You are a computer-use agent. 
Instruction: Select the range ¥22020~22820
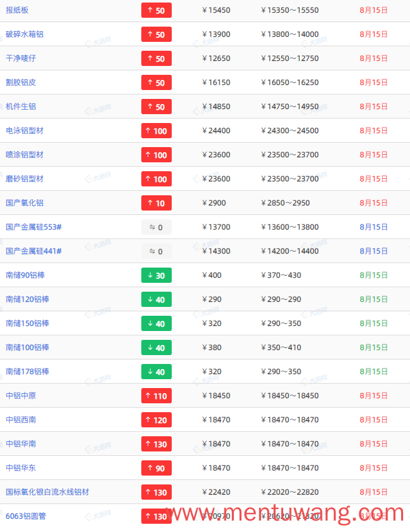click(290, 492)
